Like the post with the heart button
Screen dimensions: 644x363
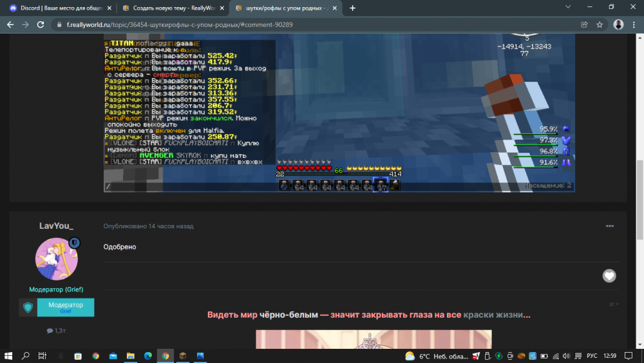609,276
